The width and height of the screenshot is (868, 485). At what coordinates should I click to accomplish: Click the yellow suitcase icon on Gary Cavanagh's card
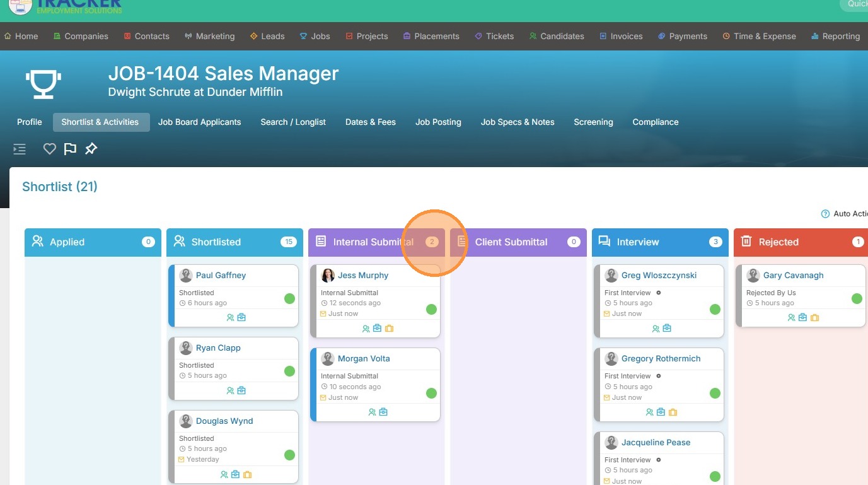(x=814, y=317)
